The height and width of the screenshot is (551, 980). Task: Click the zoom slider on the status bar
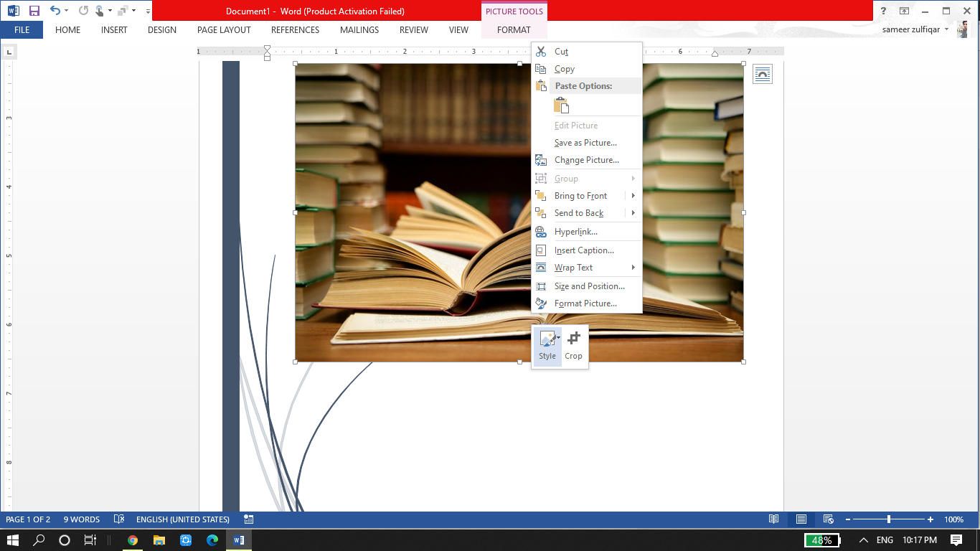[x=890, y=519]
